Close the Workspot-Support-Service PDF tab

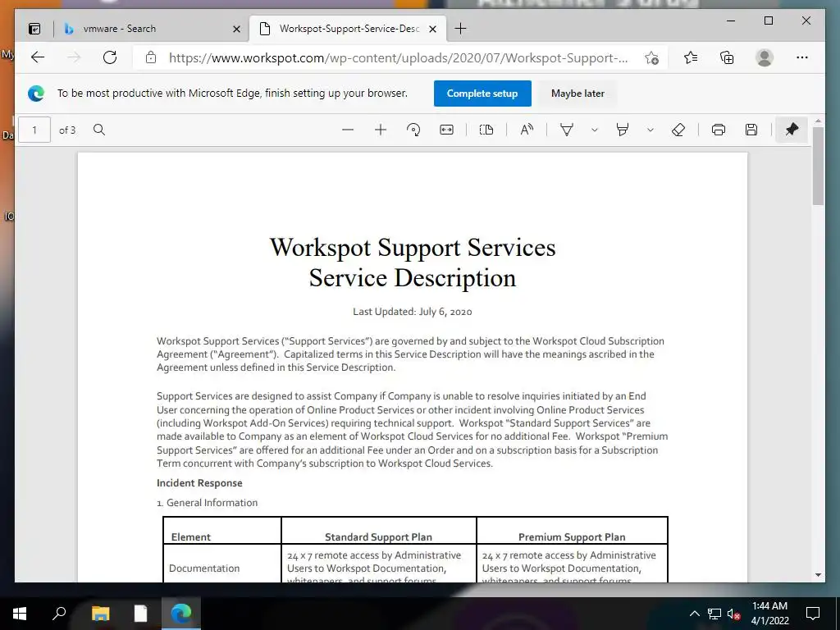433,29
